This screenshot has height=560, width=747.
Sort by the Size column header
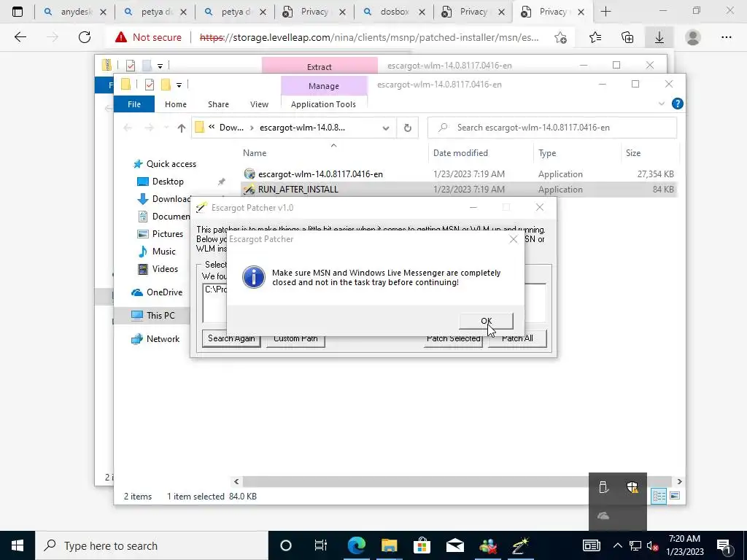(633, 153)
